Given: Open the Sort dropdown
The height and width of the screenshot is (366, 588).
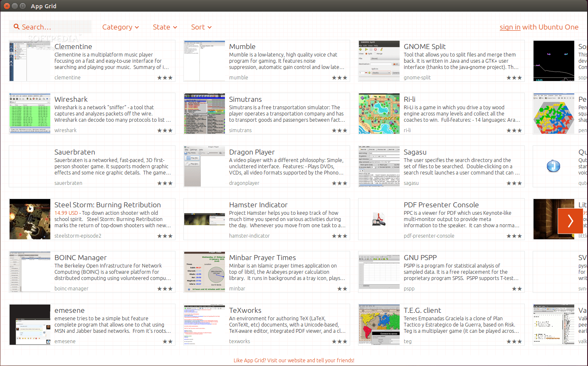Looking at the screenshot, I should [201, 27].
